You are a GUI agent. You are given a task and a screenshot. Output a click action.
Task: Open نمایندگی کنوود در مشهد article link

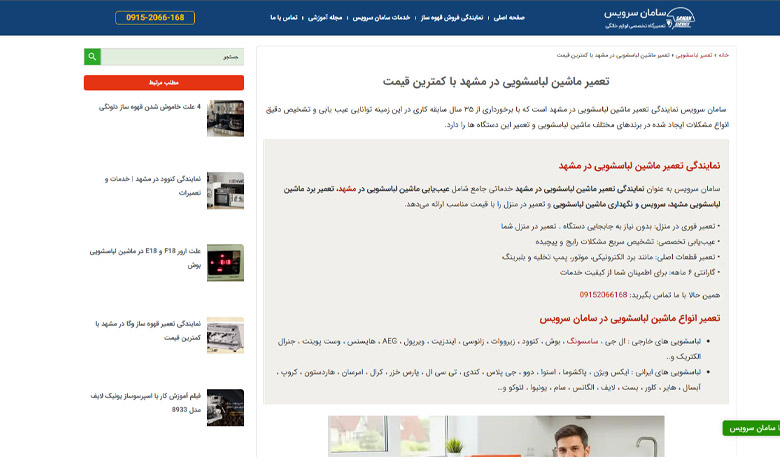pyautogui.click(x=153, y=185)
